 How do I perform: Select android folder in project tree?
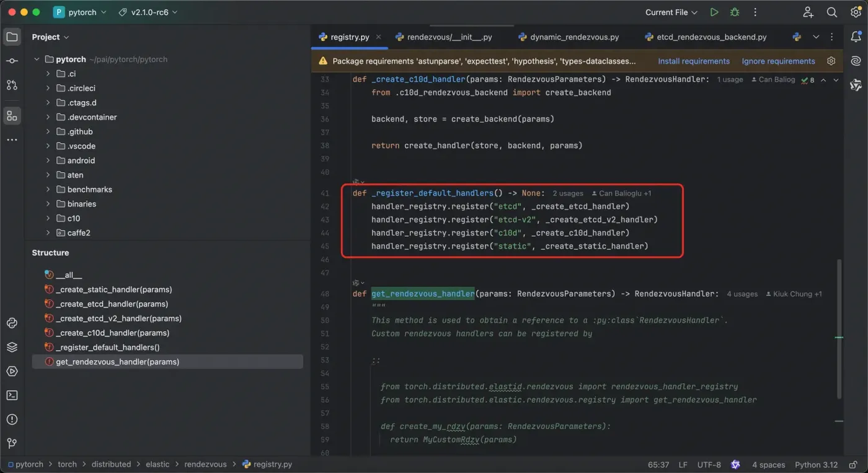81,161
